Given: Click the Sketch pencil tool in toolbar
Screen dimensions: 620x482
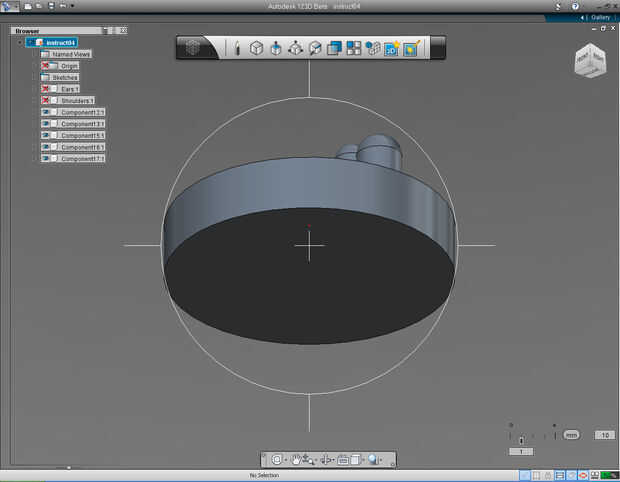Looking at the screenshot, I should point(238,48).
